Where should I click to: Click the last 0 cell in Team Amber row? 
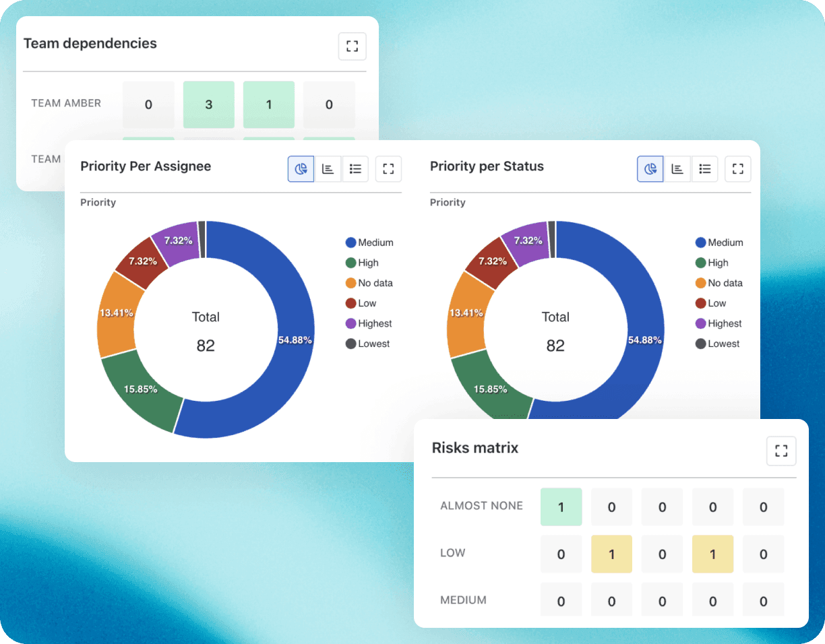click(x=329, y=104)
